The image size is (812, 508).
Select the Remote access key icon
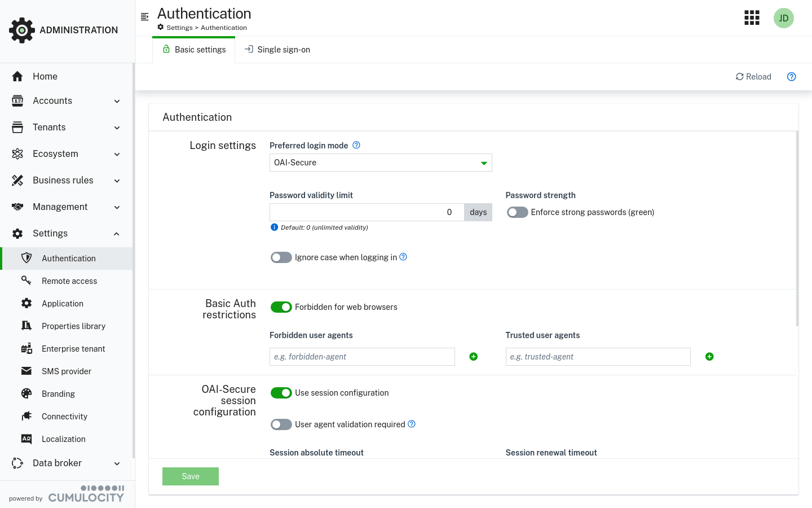[x=27, y=281]
